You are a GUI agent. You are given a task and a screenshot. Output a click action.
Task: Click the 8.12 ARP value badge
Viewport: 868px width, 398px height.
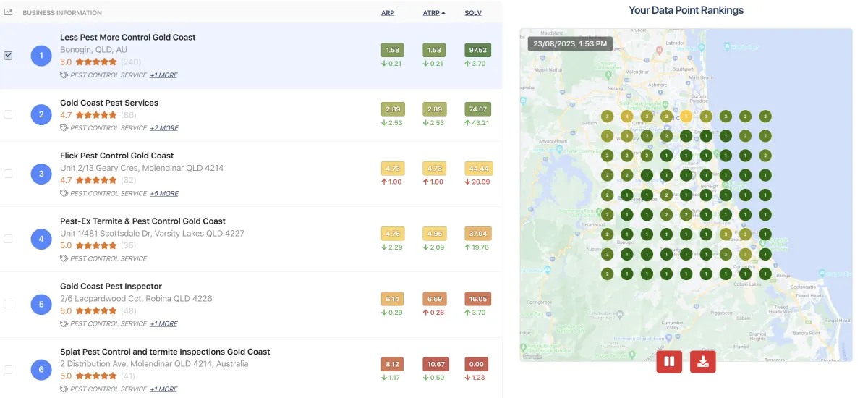coord(393,364)
